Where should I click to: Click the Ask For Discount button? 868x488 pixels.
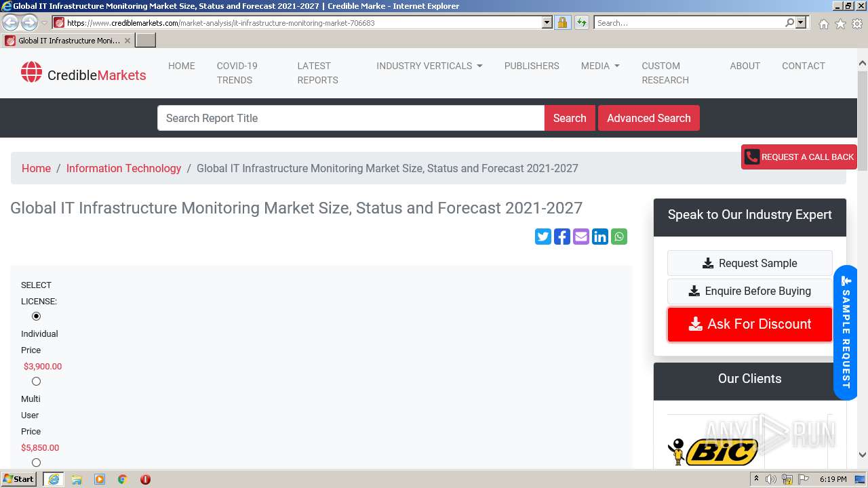point(750,324)
